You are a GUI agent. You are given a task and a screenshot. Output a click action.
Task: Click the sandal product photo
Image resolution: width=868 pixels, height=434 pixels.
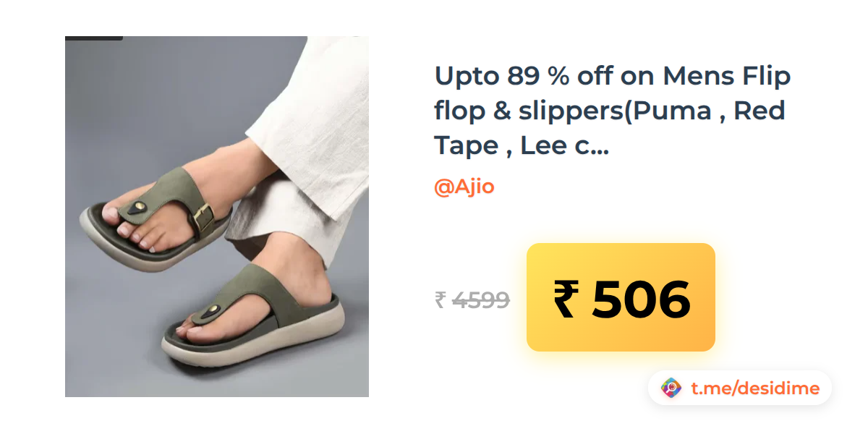click(217, 216)
